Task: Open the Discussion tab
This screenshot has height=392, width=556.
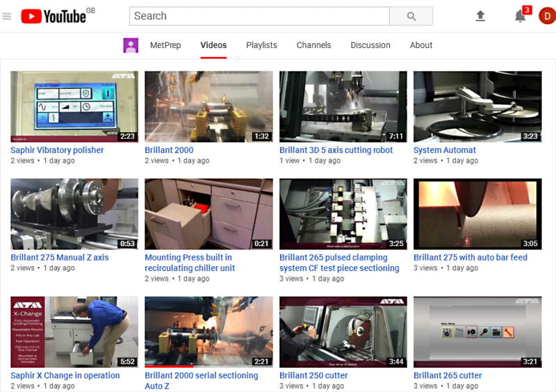Action: (370, 45)
